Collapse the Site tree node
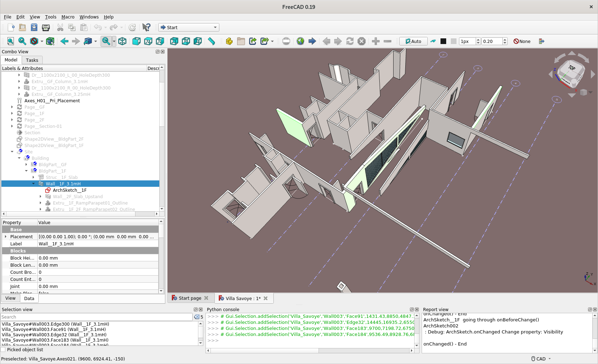Screen dimensions: 598x364 click(x=12, y=152)
